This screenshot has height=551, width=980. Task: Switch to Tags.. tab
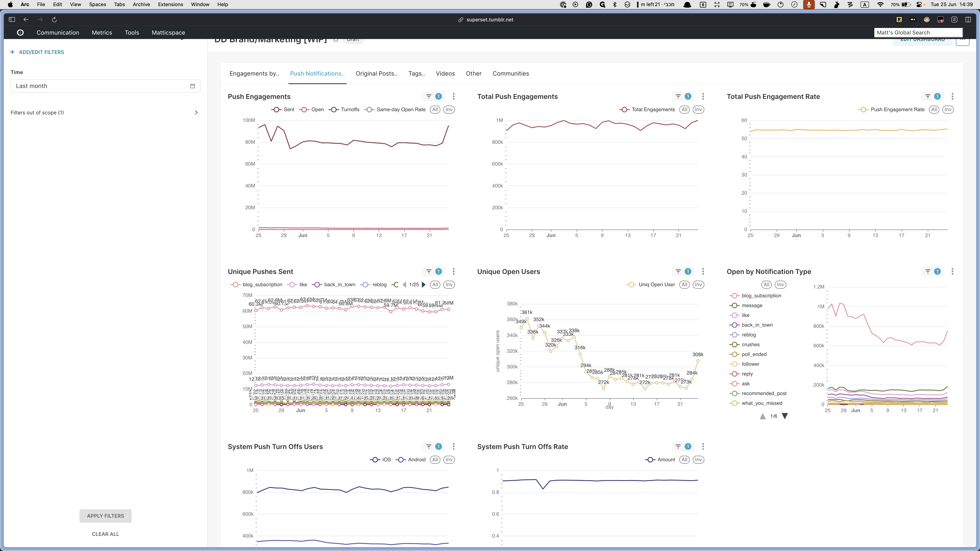point(416,74)
